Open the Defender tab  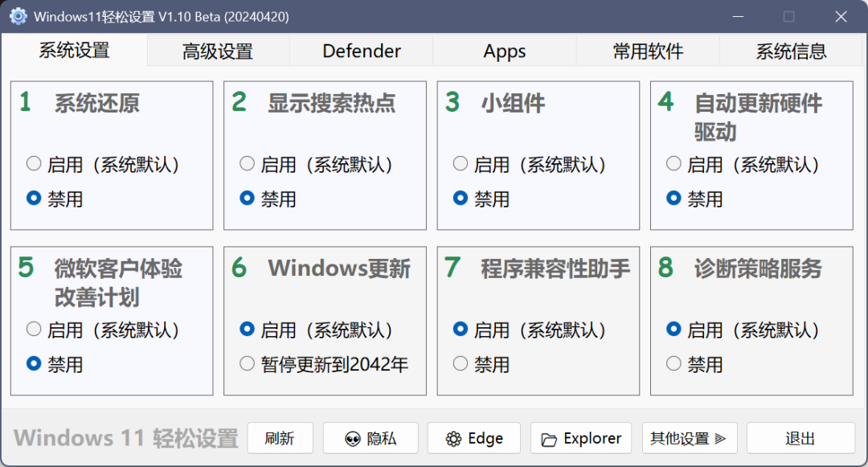pyautogui.click(x=362, y=52)
